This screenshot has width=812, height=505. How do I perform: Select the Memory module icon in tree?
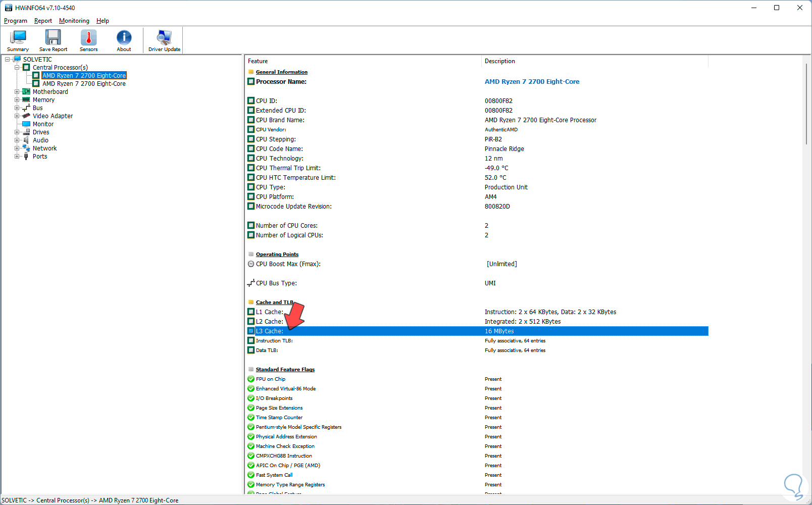[x=26, y=100]
